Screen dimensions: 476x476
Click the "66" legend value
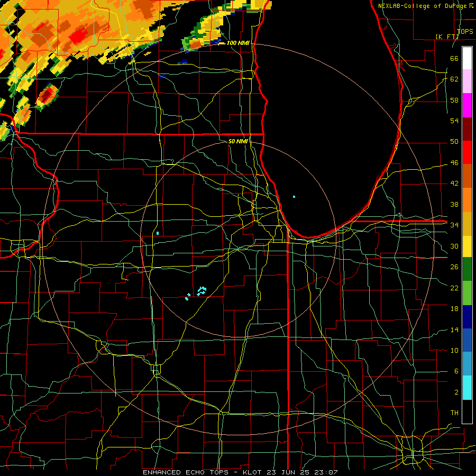pyautogui.click(x=454, y=58)
